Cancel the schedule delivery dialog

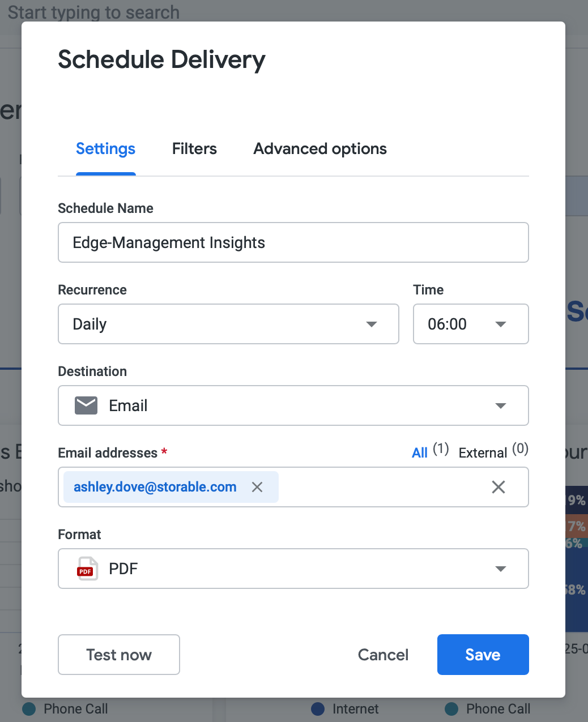pyautogui.click(x=383, y=655)
